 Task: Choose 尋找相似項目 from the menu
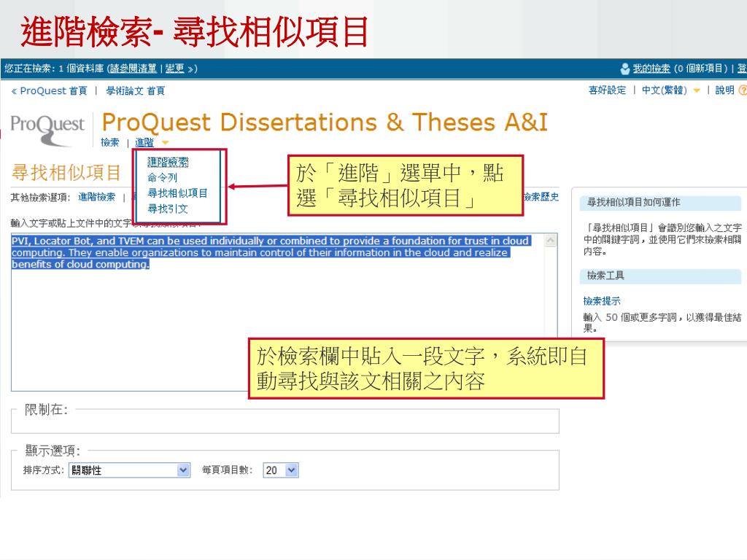[178, 192]
